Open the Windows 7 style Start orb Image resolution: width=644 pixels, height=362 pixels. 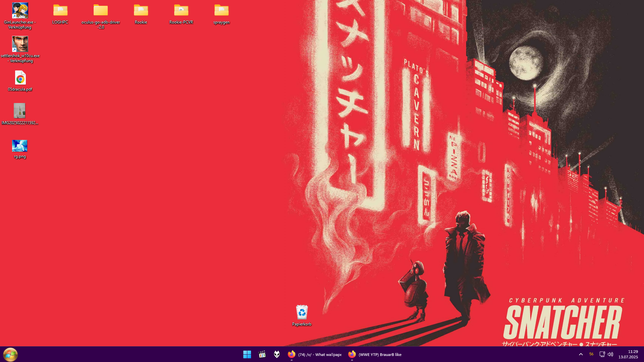10,354
